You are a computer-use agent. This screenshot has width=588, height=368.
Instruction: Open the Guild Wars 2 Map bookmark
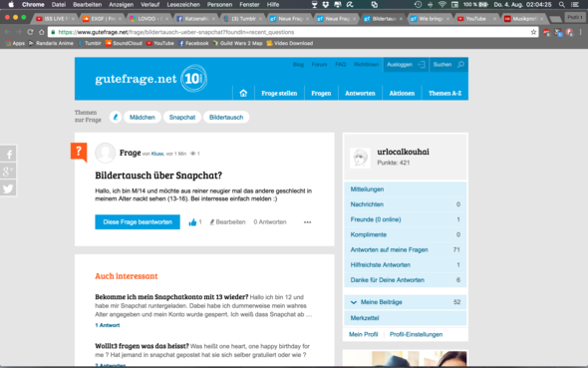pos(237,43)
